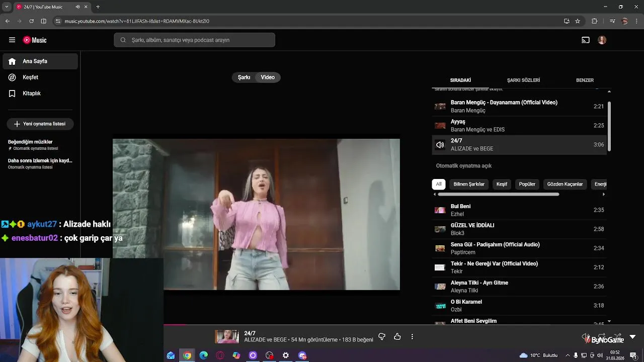
Task: Open the Daha sonra izlemek için playlist
Action: (40, 163)
